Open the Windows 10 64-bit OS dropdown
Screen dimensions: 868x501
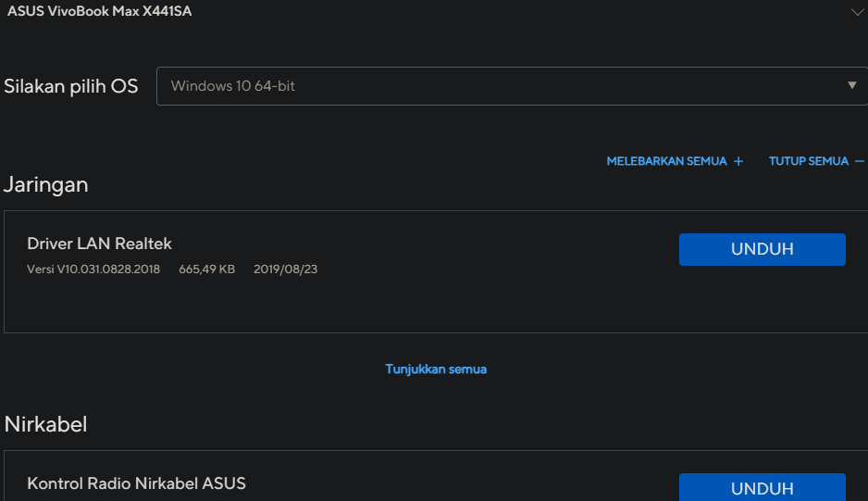pos(512,86)
